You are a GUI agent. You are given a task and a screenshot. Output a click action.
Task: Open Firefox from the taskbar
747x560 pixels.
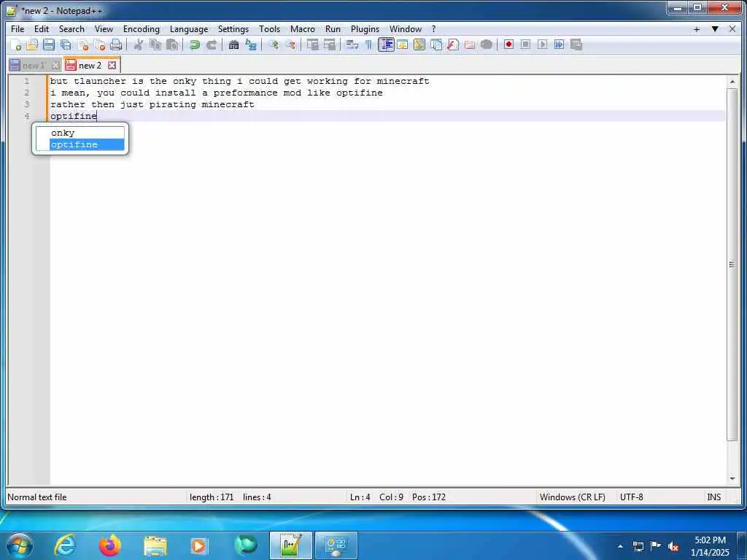pyautogui.click(x=110, y=545)
